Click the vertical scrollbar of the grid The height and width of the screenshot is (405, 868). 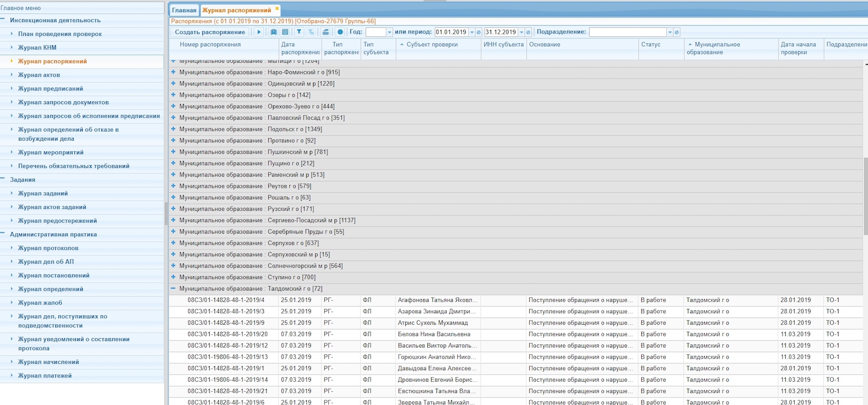pyautogui.click(x=865, y=195)
